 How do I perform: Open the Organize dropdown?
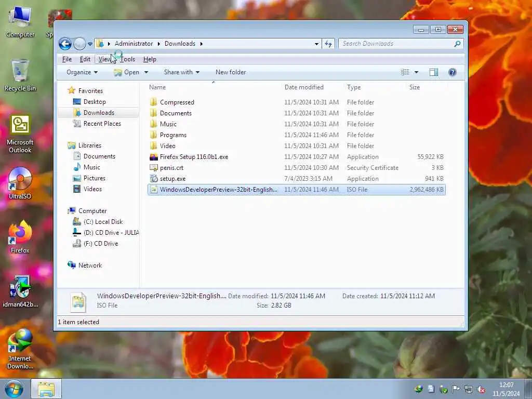pos(82,72)
